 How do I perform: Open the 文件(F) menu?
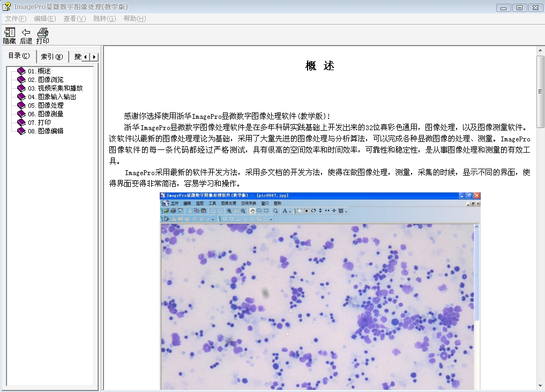pyautogui.click(x=16, y=18)
